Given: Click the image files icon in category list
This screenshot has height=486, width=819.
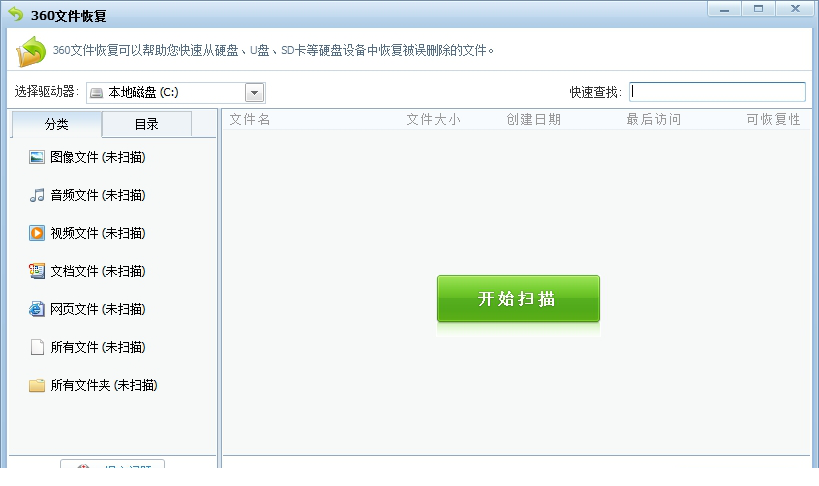Looking at the screenshot, I should (x=37, y=157).
